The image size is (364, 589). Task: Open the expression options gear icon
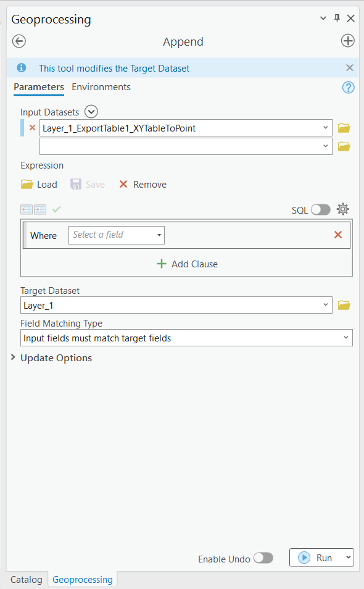click(x=343, y=209)
